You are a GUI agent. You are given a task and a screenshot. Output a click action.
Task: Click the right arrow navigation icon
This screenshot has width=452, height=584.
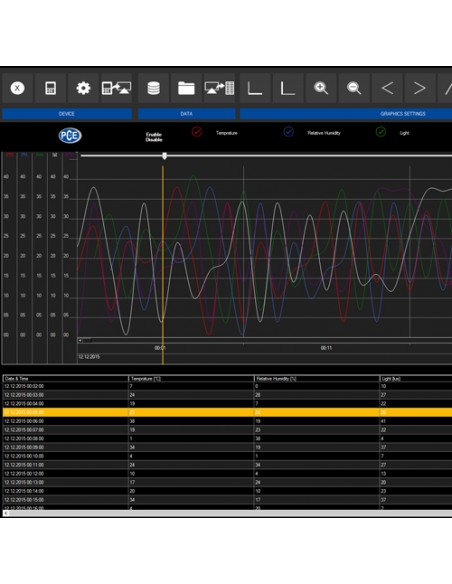coord(420,88)
